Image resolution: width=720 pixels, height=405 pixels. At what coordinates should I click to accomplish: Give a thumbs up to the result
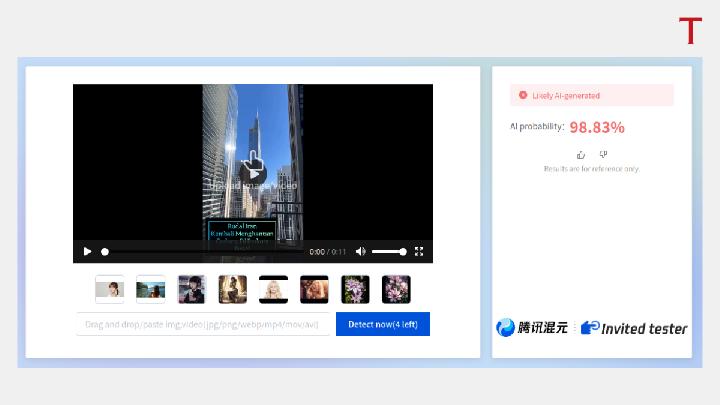[581, 154]
